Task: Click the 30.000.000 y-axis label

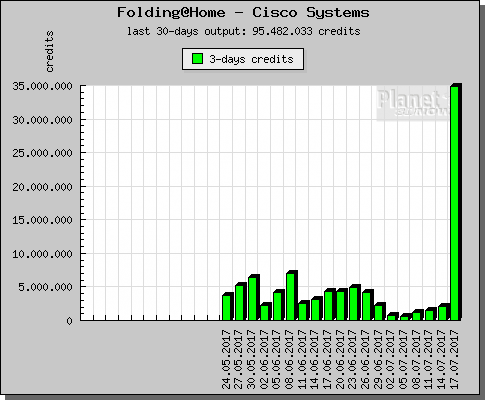Action: 42,120
